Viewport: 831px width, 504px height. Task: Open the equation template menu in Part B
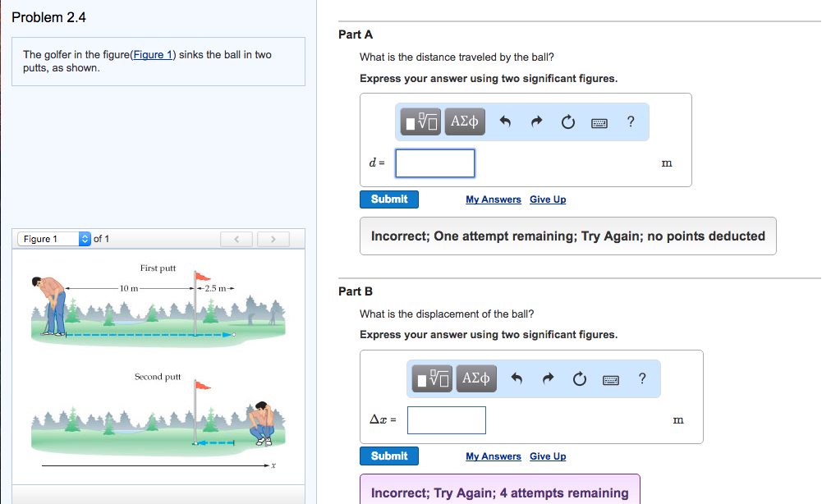pyautogui.click(x=430, y=378)
